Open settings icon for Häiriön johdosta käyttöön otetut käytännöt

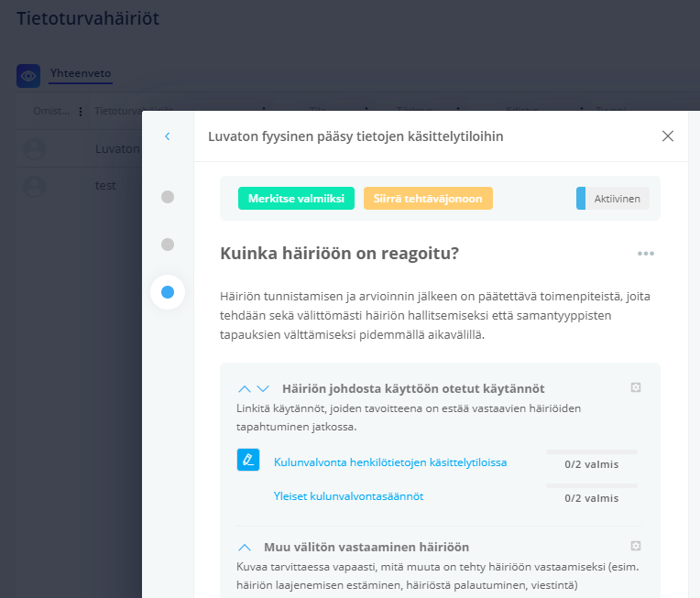pyautogui.click(x=636, y=387)
